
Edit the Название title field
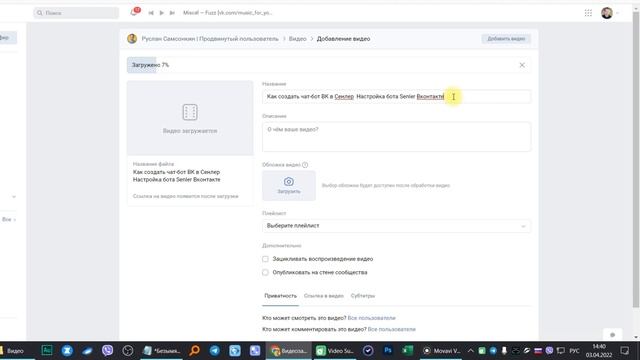coord(396,97)
